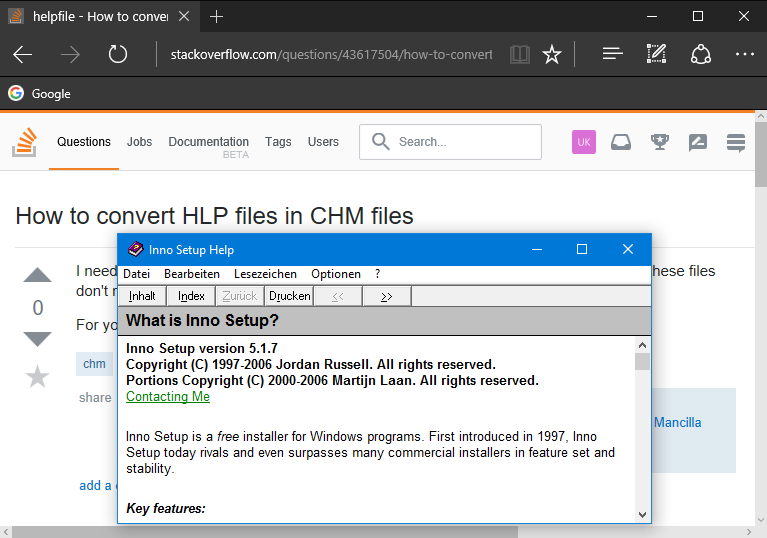767x538 pixels.
Task: Open the Stack Exchange site switcher icon
Action: point(736,142)
